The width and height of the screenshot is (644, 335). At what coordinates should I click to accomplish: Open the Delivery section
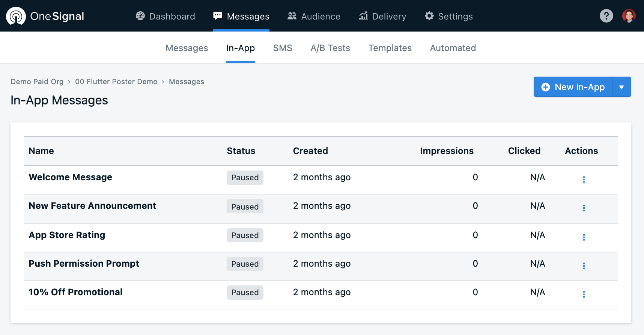(382, 16)
